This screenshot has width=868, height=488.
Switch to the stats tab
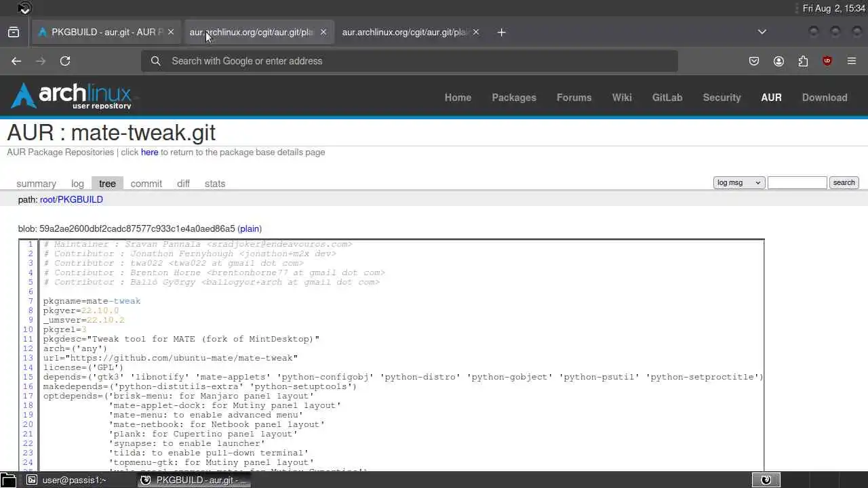pyautogui.click(x=215, y=184)
